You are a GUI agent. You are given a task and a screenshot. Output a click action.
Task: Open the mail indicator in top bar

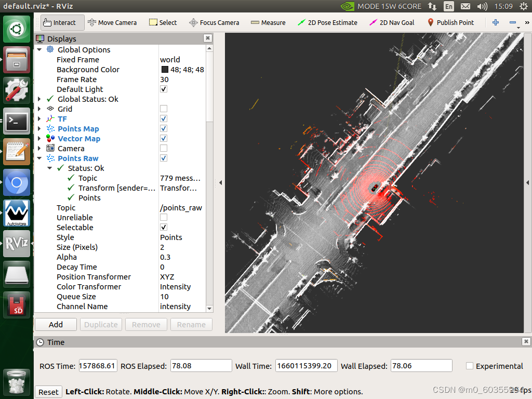point(465,6)
